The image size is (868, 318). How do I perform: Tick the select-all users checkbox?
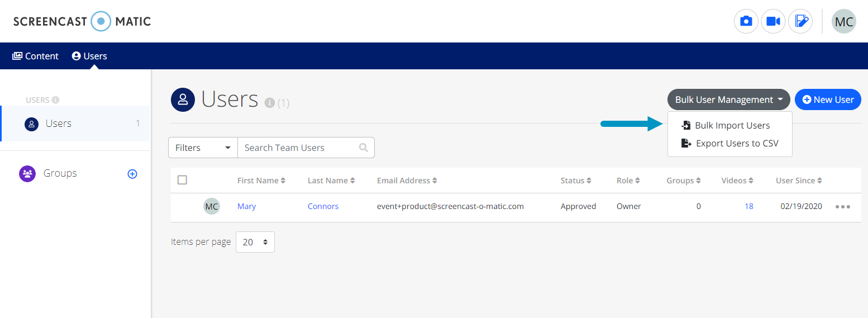[x=182, y=180]
